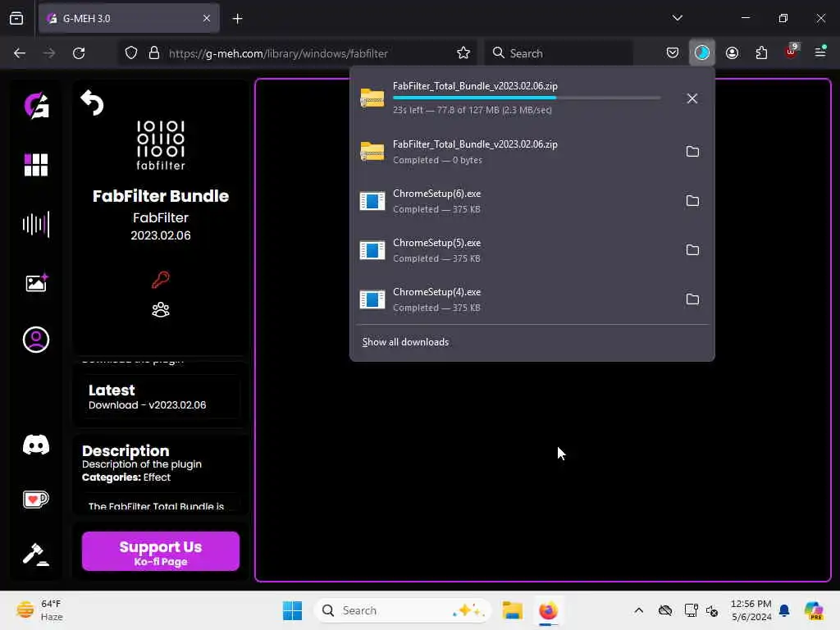The width and height of the screenshot is (840, 630).
Task: Open the clock showing 12:56 PM
Action: (x=751, y=610)
